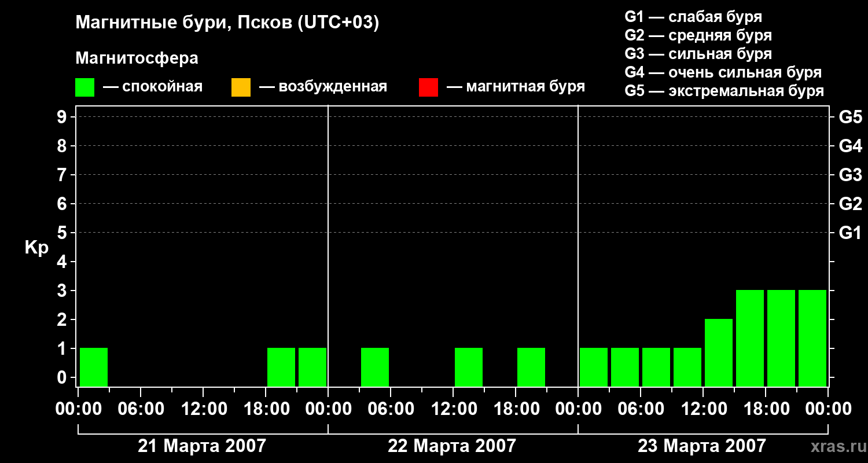868x463 pixels.
Task: Click the 'G1 — слабая буря' legend line
Action: [x=693, y=17]
